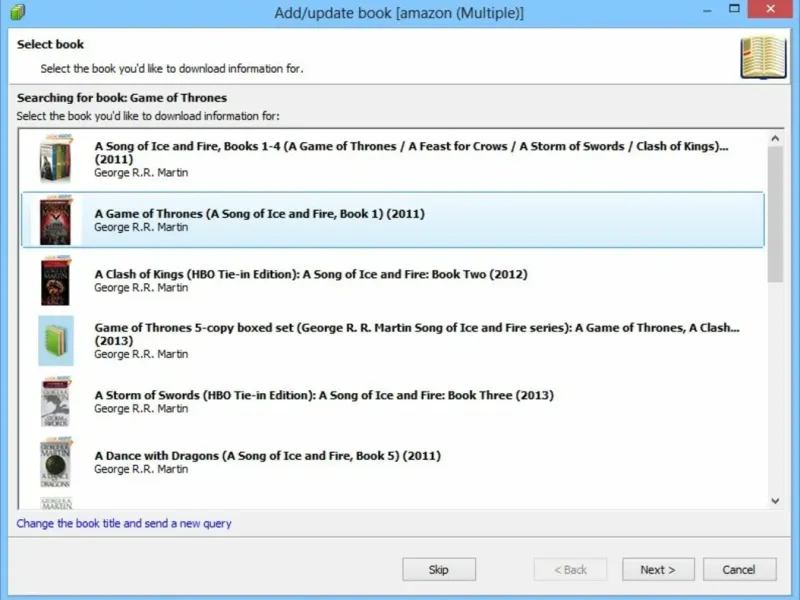Click the scrollbar down arrow
The image size is (800, 600).
click(775, 501)
